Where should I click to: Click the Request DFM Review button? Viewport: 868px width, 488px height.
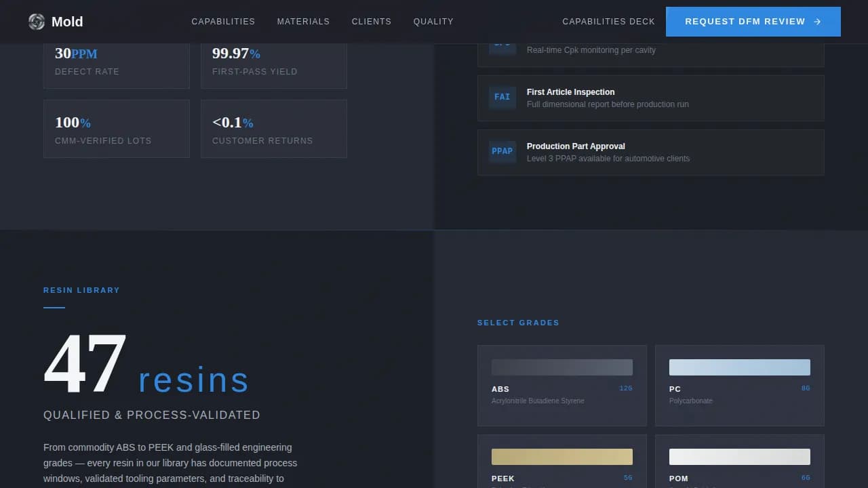click(x=753, y=21)
